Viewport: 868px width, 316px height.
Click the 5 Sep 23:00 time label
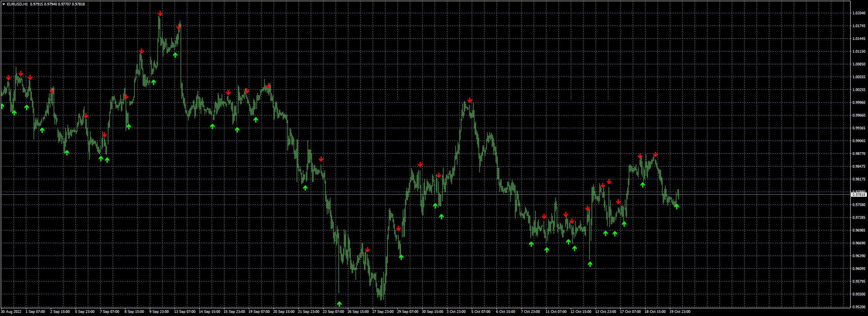pos(85,312)
